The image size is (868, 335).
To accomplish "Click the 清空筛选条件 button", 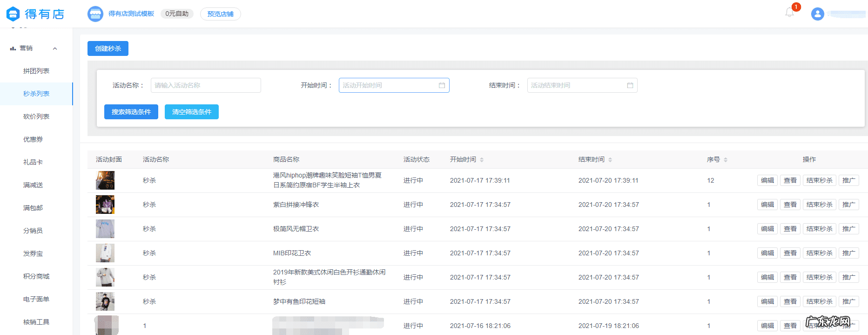I will pyautogui.click(x=192, y=112).
